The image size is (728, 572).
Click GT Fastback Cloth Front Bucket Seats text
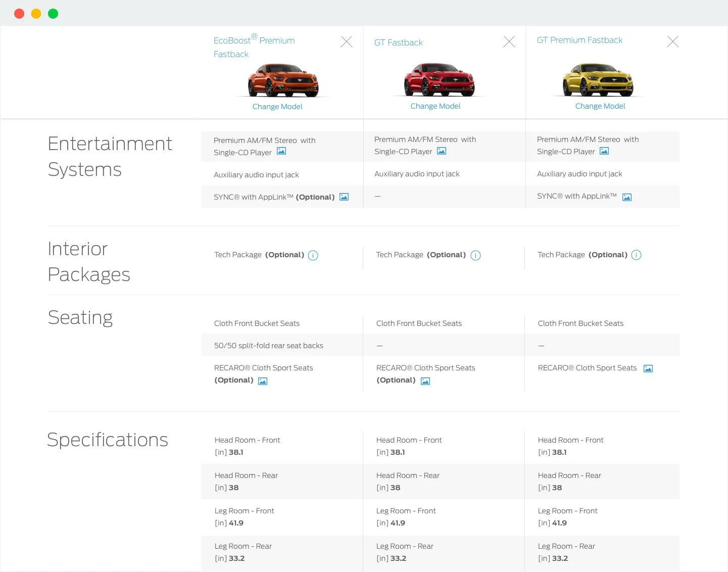[x=419, y=323]
